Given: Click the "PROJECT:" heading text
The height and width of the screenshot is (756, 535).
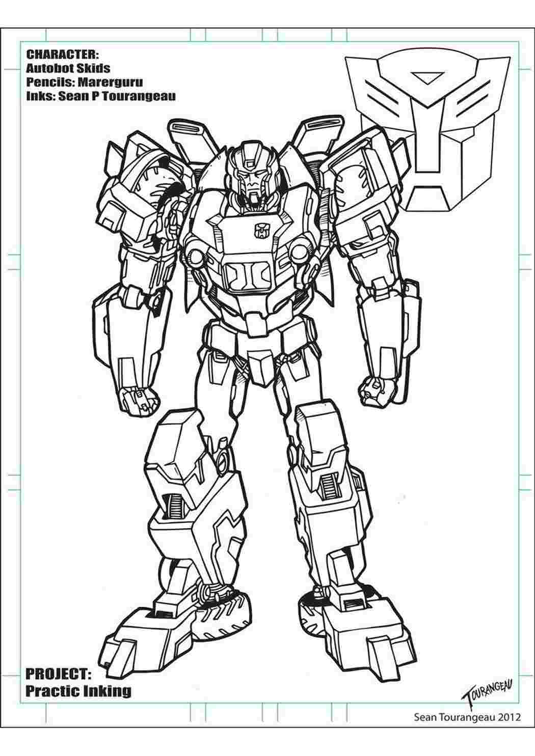Looking at the screenshot, I should [58, 675].
